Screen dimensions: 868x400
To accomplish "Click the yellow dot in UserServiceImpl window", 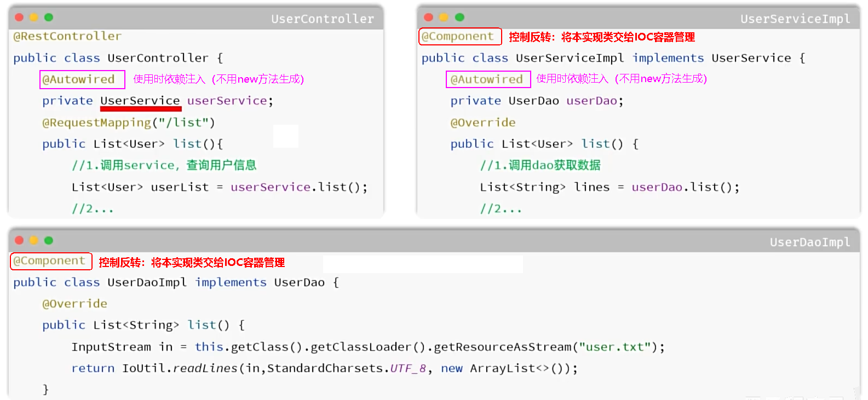I will click(444, 18).
